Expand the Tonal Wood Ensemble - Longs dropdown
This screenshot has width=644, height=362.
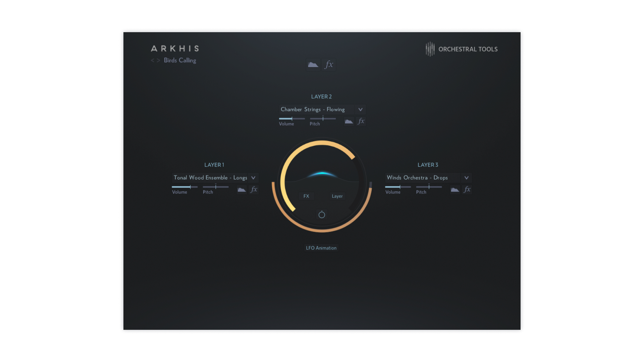(253, 178)
